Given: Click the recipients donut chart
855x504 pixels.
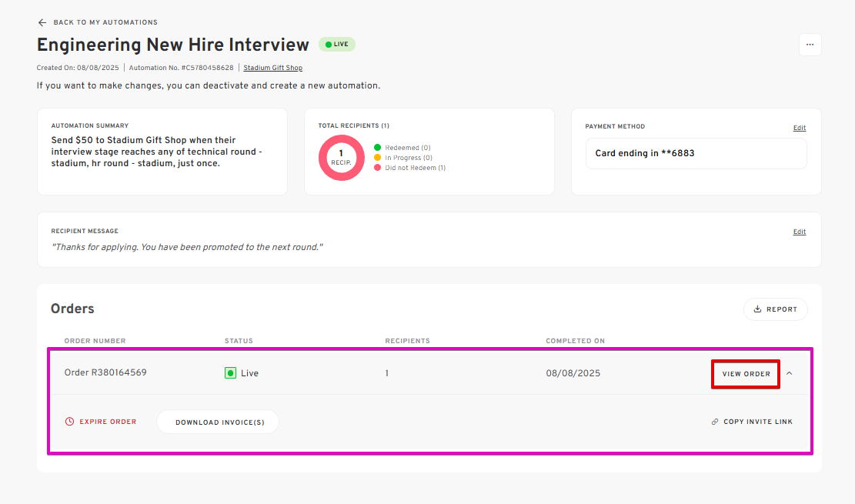Looking at the screenshot, I should click(x=341, y=158).
